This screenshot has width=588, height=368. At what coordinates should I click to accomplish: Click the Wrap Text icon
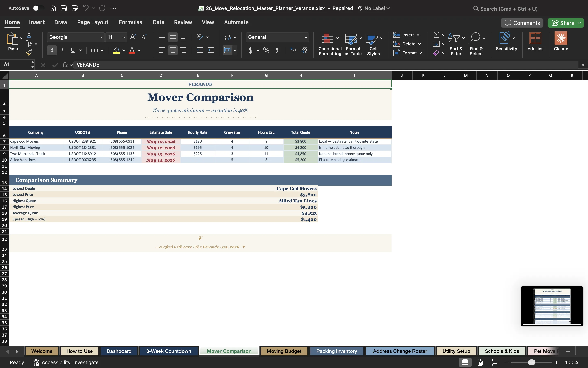point(228,37)
